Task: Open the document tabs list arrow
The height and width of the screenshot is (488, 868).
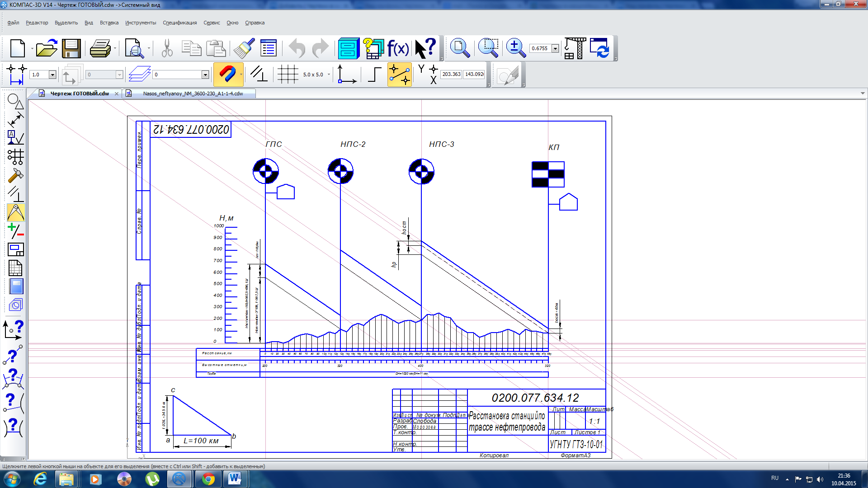Action: [x=863, y=94]
